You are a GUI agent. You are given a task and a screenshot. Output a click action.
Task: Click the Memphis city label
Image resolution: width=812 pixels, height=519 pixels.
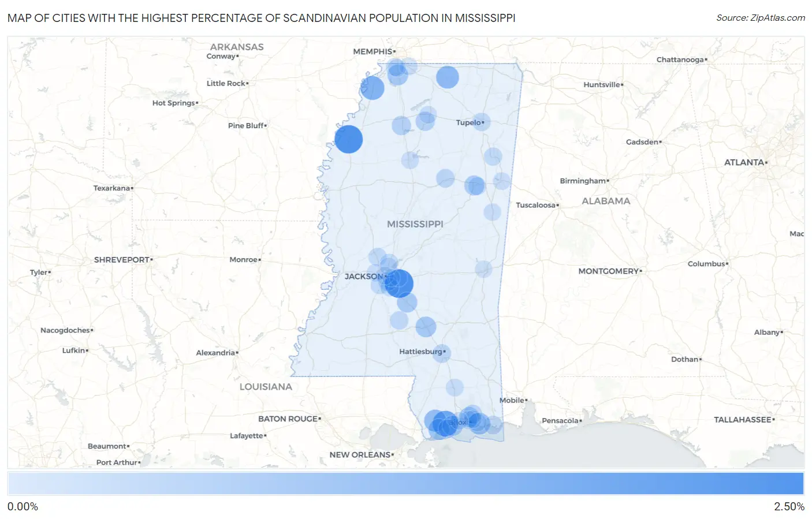coord(373,51)
